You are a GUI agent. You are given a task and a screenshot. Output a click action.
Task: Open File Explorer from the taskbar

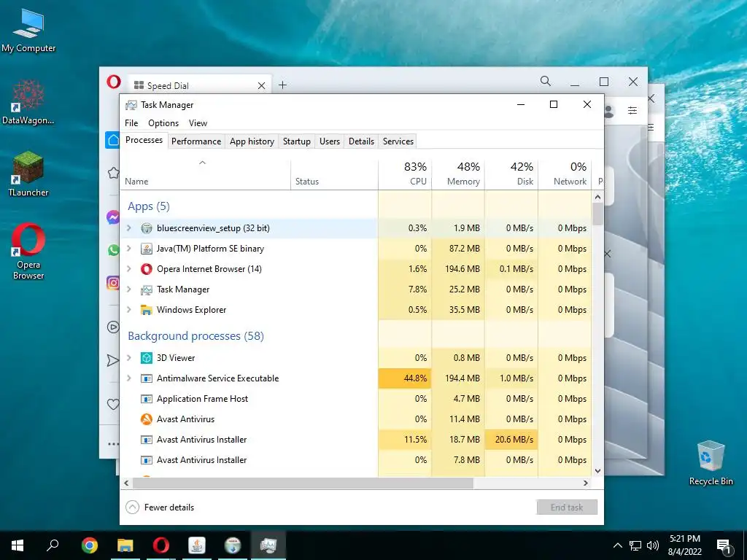pyautogui.click(x=125, y=545)
